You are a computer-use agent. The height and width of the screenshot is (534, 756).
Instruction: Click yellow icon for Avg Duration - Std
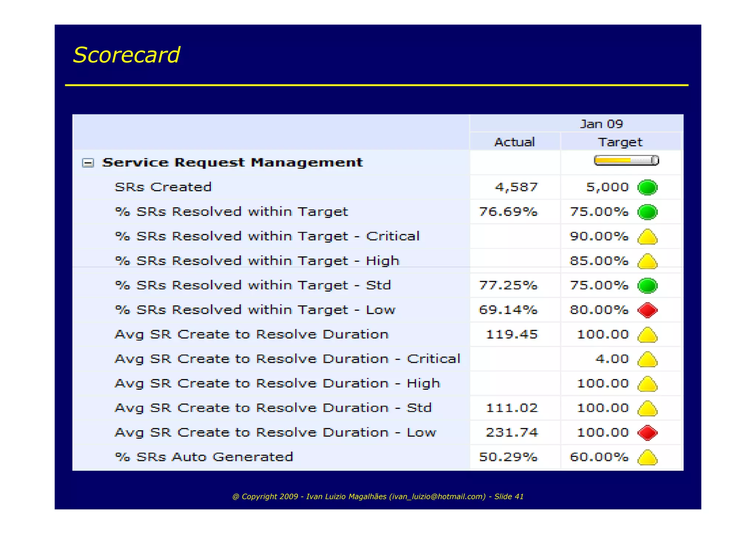(x=647, y=409)
